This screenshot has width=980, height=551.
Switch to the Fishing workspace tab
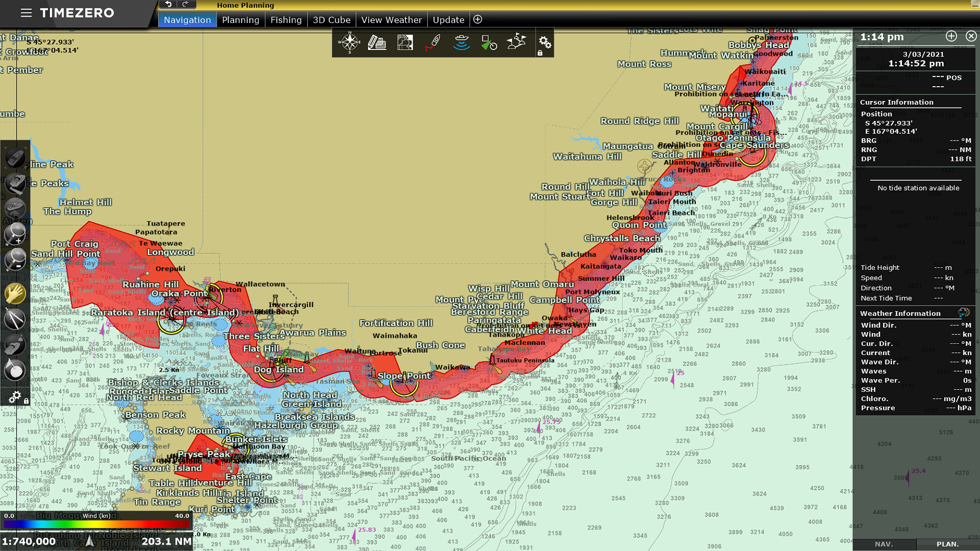point(286,20)
